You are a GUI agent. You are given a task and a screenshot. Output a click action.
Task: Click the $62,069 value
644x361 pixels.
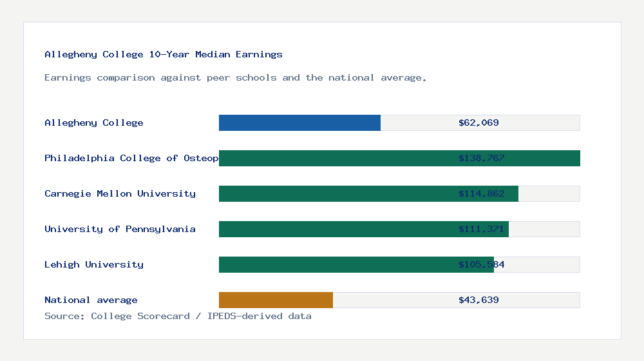pos(478,123)
